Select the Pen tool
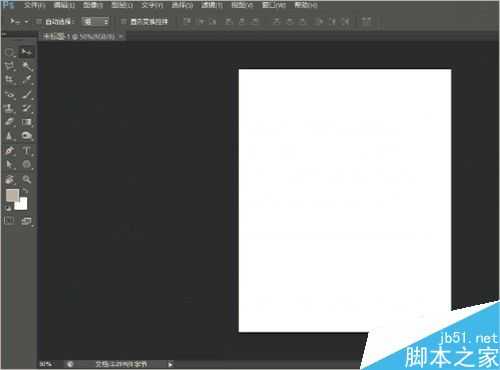Image resolution: width=500 pixels, height=370 pixels. [10, 151]
